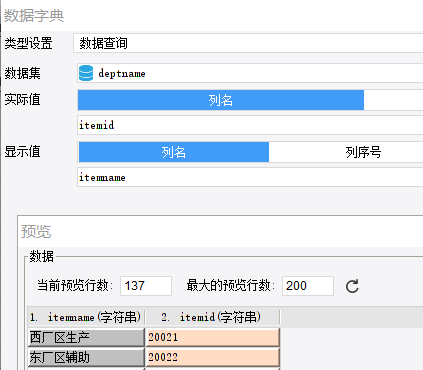Open the itemid column dropdown

250,125
